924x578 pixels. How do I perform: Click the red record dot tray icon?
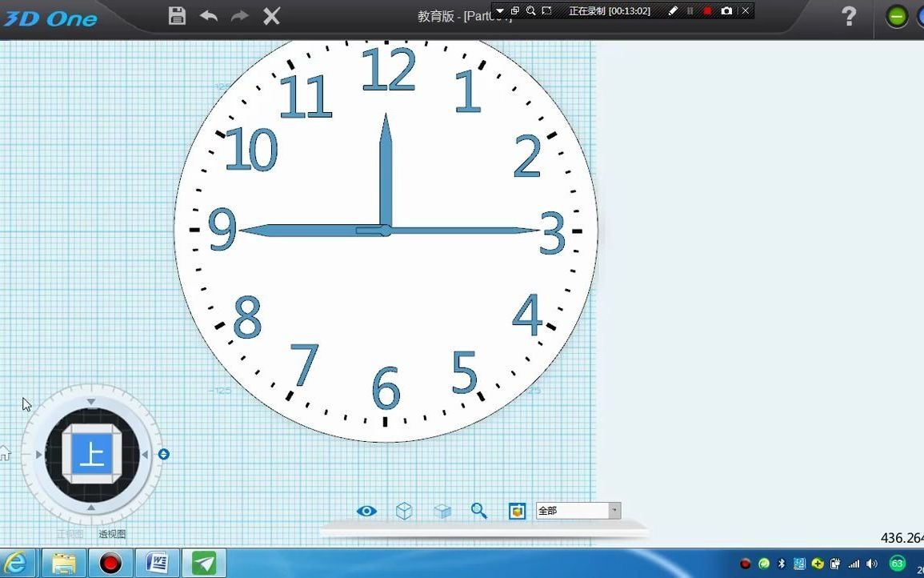coord(746,564)
